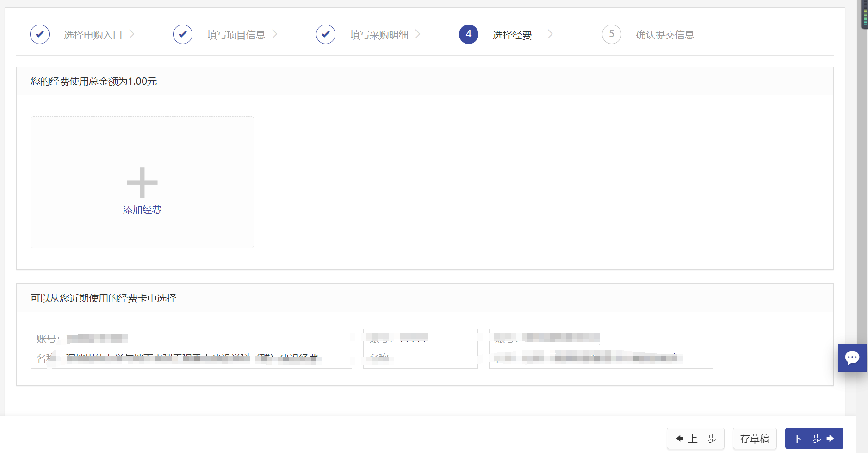Click the chevron arrow after 选择经费
Screen dimensions: 868x453
550,34
